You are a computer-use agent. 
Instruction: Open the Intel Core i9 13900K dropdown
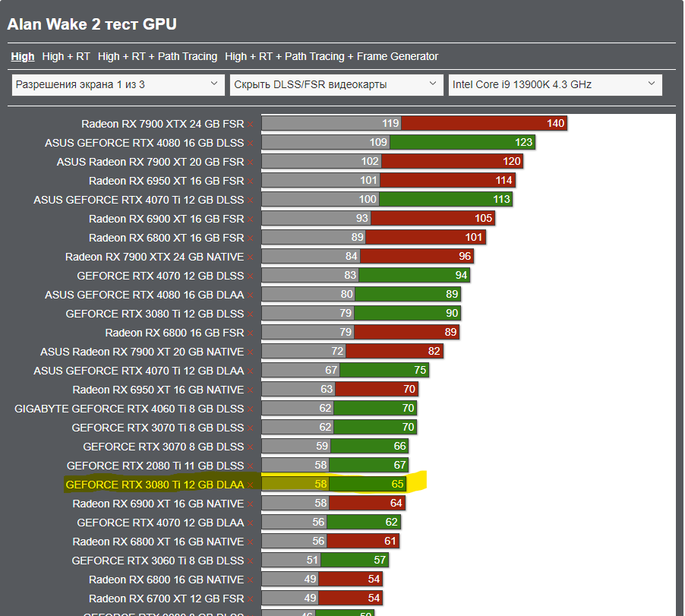point(555,85)
